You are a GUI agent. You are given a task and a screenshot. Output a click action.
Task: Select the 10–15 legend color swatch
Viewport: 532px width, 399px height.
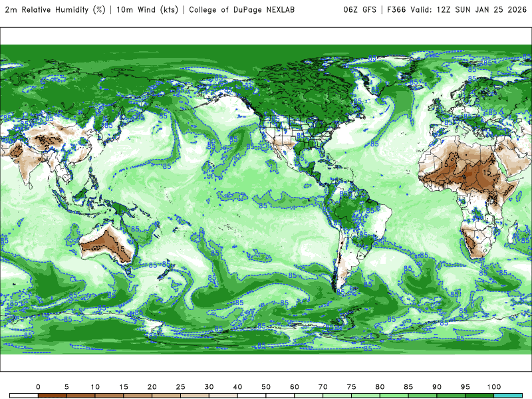109,396
